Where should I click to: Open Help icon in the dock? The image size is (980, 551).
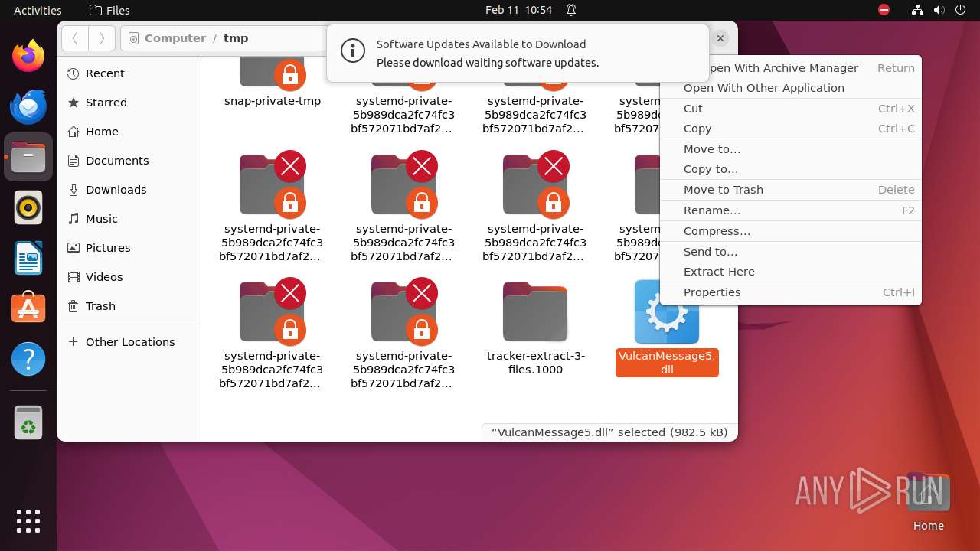pyautogui.click(x=28, y=359)
